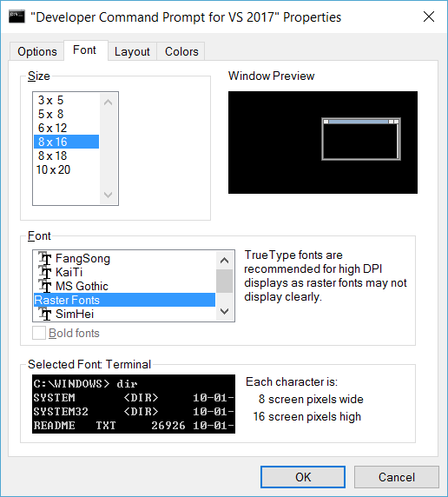
Task: Select the 8 x 16 size entry
Action: [x=66, y=142]
